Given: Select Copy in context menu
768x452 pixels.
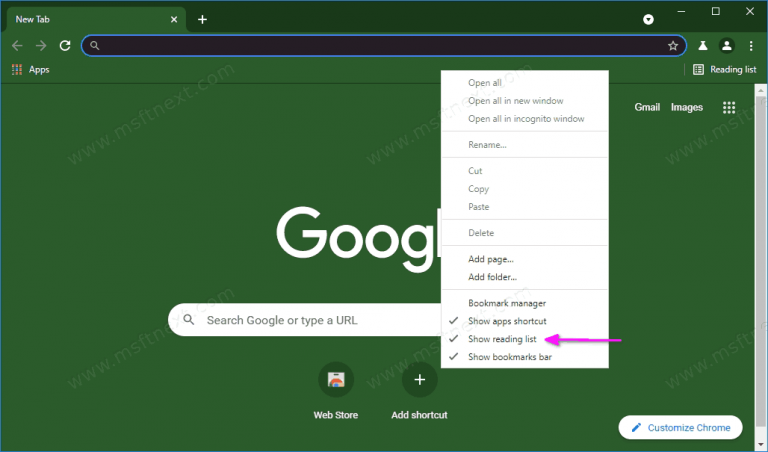Looking at the screenshot, I should click(x=525, y=189).
